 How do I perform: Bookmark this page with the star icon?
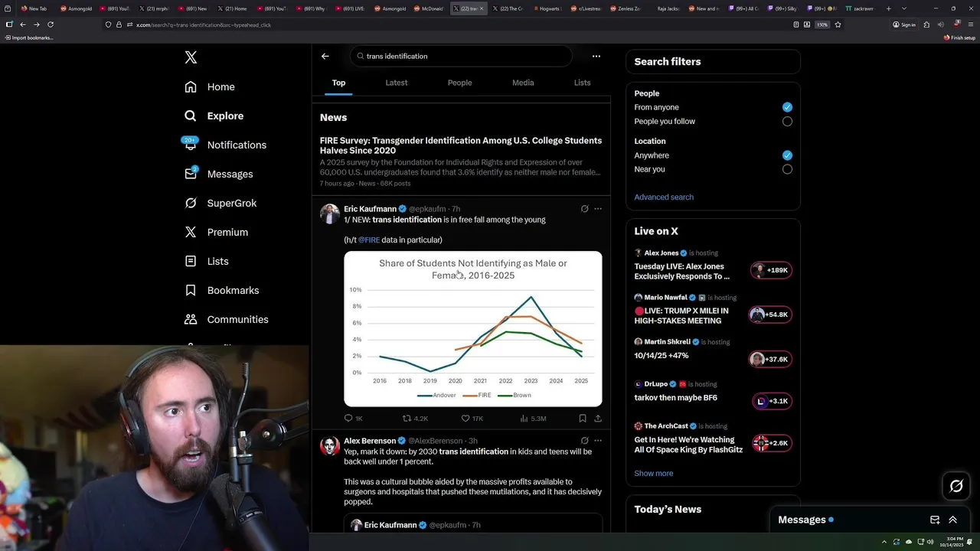tap(838, 24)
